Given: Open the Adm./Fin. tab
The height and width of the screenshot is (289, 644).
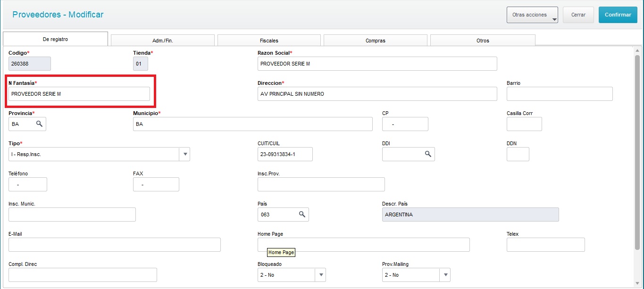Looking at the screenshot, I should click(163, 41).
